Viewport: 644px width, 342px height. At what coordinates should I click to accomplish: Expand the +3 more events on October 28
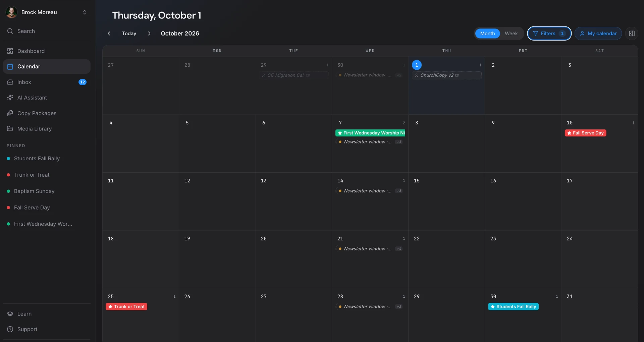point(399,307)
